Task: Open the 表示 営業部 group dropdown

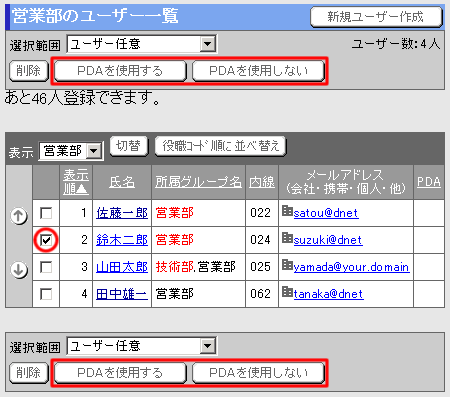Action: click(x=71, y=151)
